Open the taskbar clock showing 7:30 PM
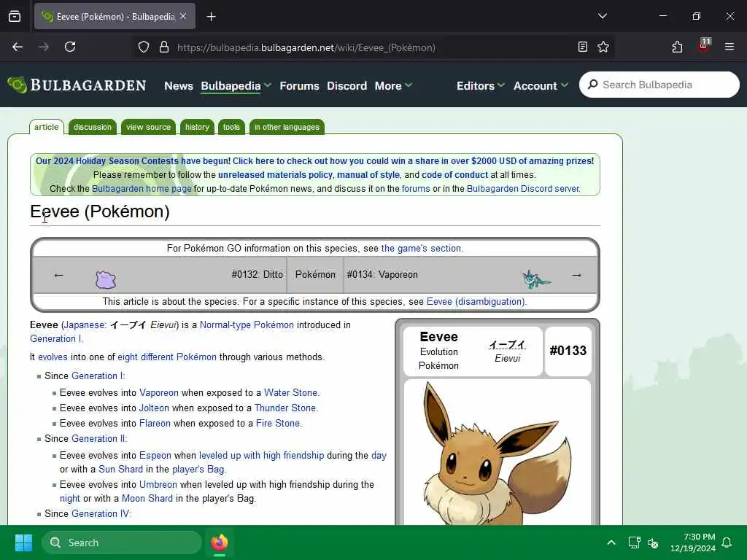 click(693, 542)
